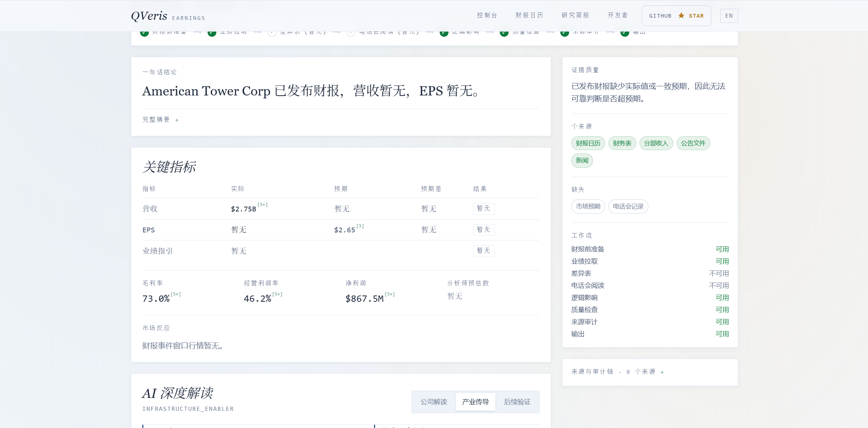Click the 来源审计 workflow row label
The image size is (868, 428).
(585, 322)
